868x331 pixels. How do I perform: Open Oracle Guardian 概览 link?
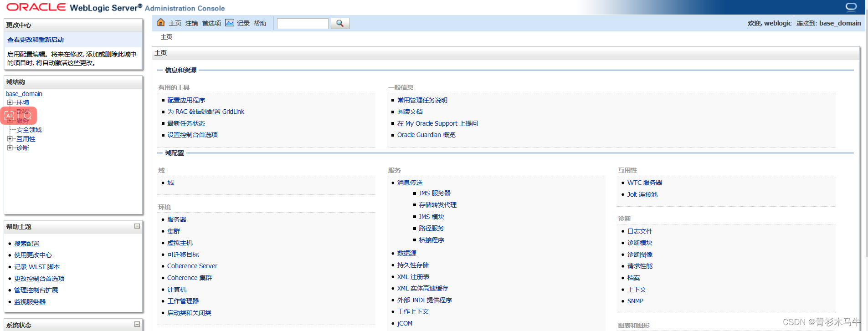(426, 135)
